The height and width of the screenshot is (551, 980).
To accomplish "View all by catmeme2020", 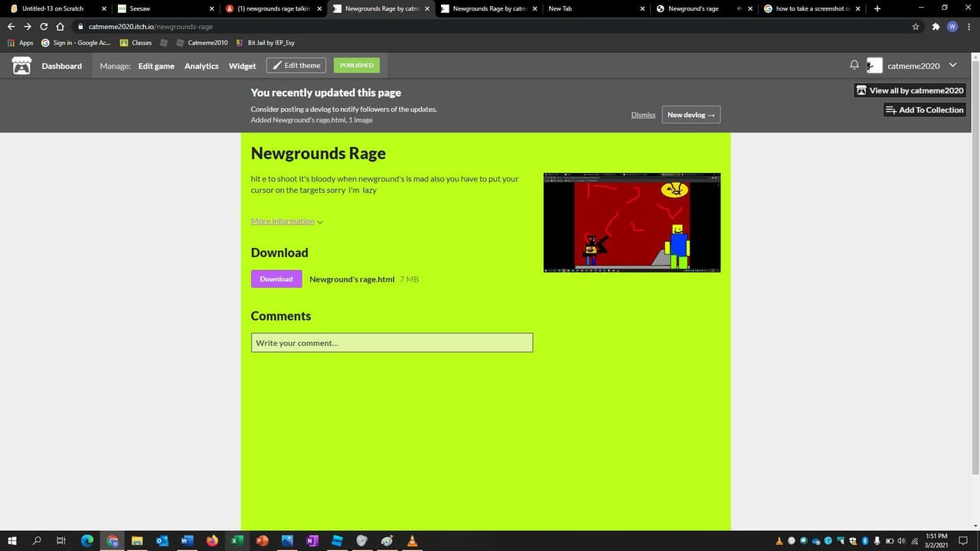I will point(910,90).
